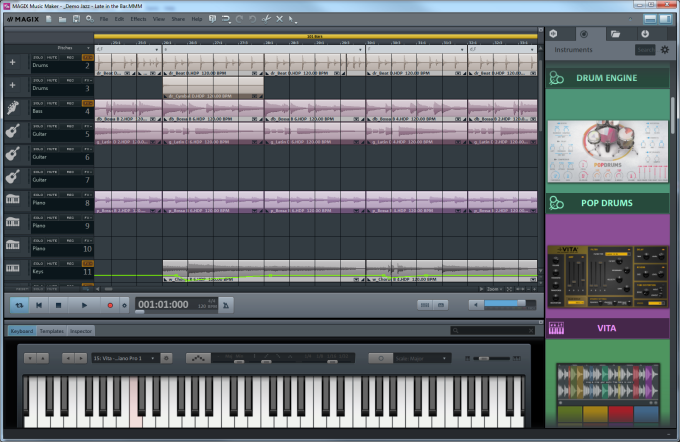Switch to the Templates tab
The width and height of the screenshot is (680, 442).
[x=52, y=331]
